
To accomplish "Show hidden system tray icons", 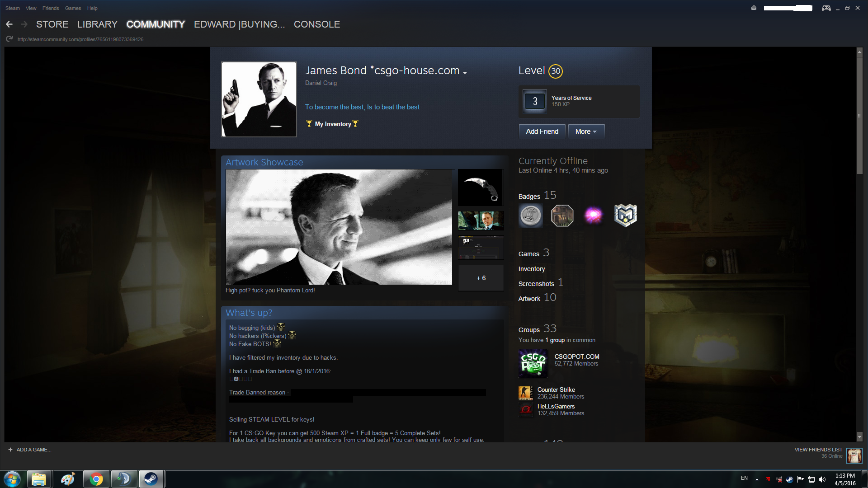I will pos(757,479).
